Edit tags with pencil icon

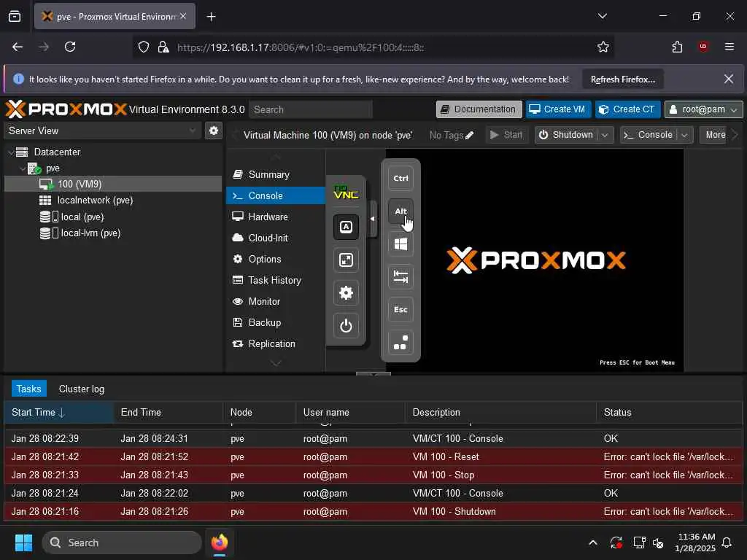[x=469, y=135]
